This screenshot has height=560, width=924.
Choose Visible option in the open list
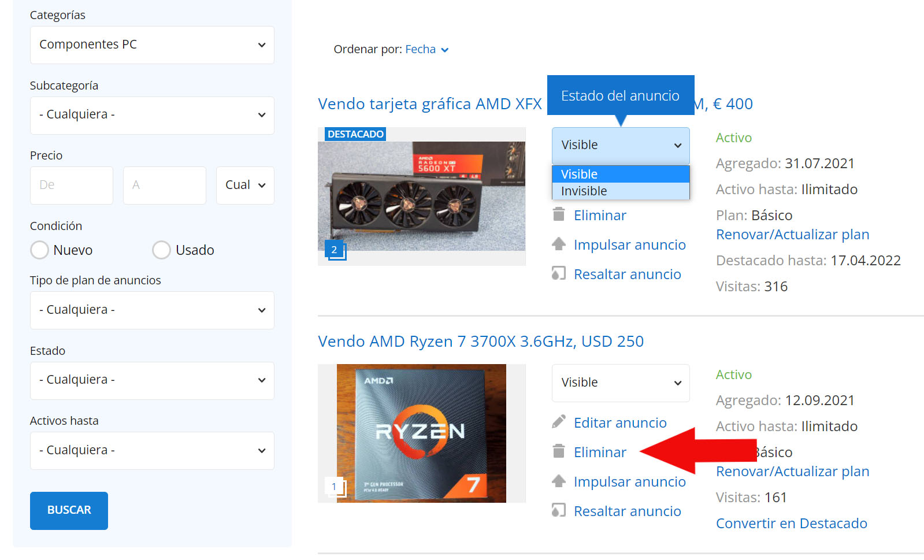click(x=621, y=174)
